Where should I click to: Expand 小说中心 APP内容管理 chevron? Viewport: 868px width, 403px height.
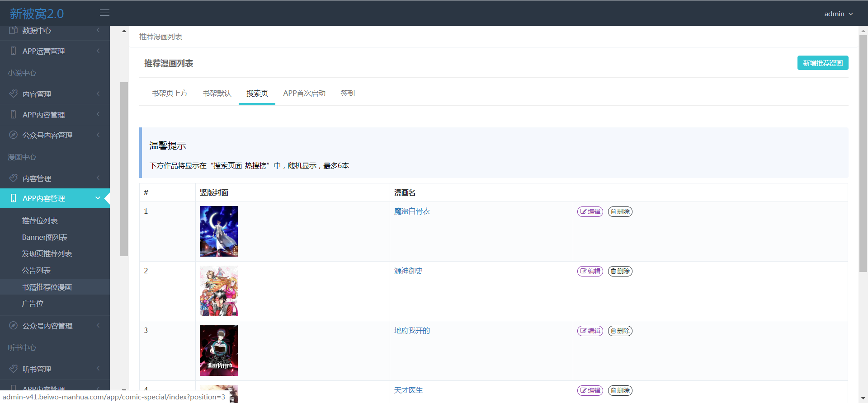click(x=98, y=114)
